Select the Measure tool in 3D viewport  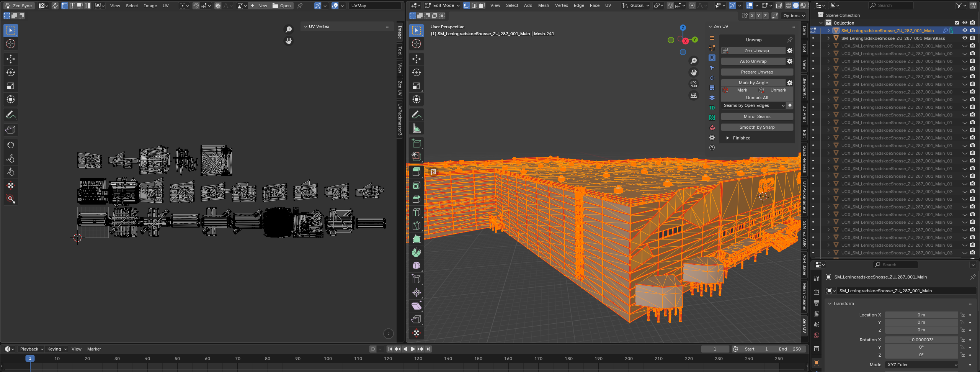point(416,128)
